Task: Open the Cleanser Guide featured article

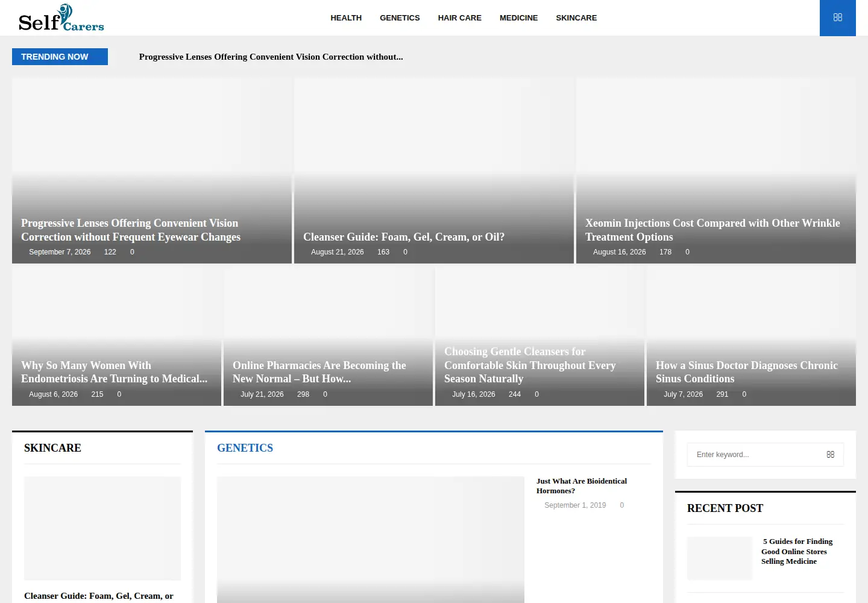Action: tap(403, 237)
